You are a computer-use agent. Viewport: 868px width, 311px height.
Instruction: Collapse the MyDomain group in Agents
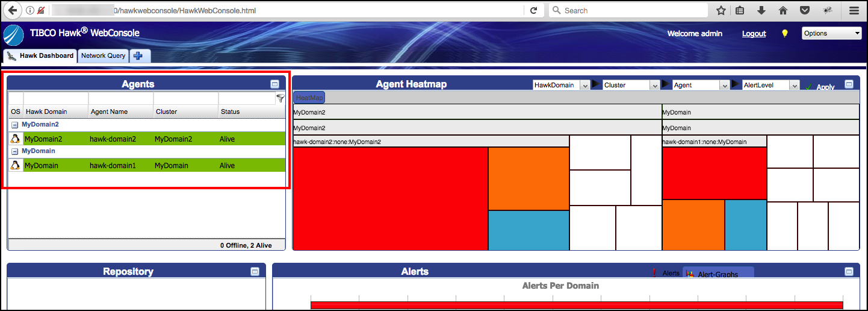click(x=15, y=151)
